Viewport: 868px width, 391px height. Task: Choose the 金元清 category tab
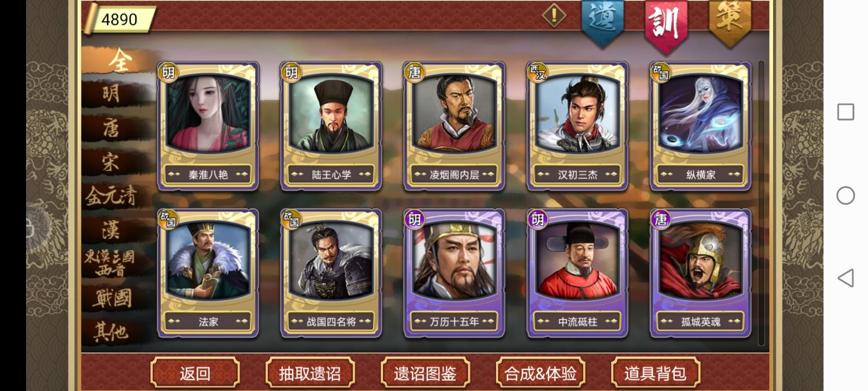point(112,196)
